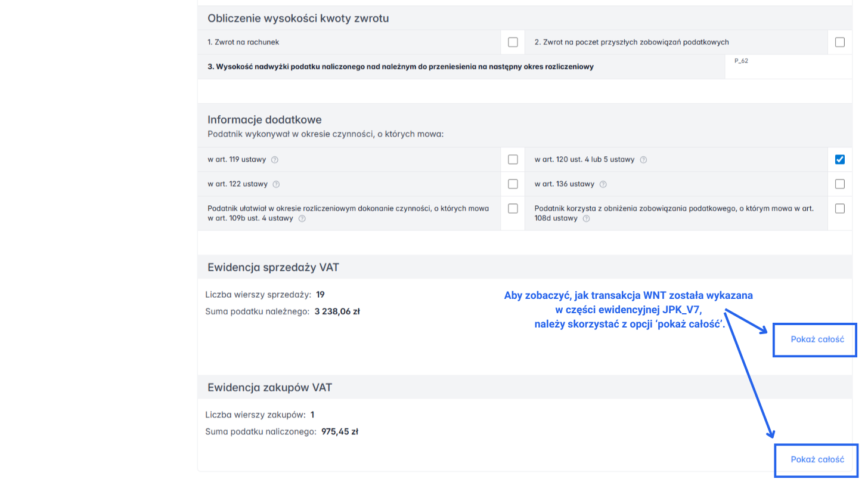The image size is (868, 485).
Task: Check the art. 119 ustawy checkbox
Action: (x=513, y=159)
